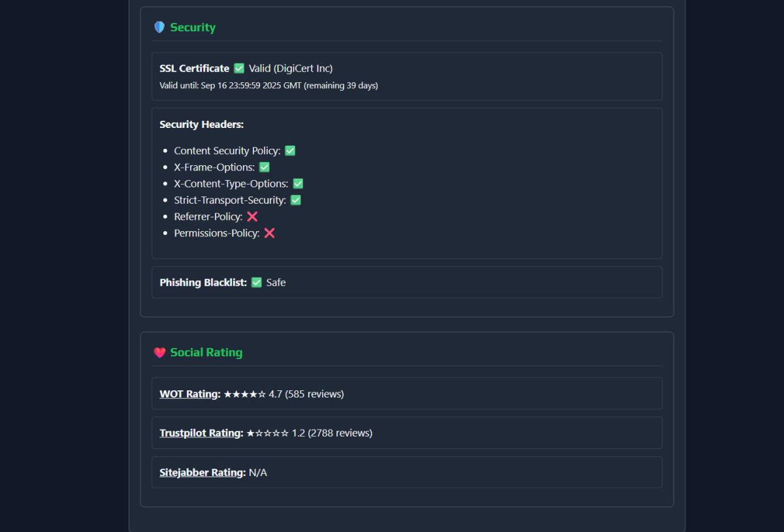
Task: Open the Sitejabber Rating link
Action: 201,473
